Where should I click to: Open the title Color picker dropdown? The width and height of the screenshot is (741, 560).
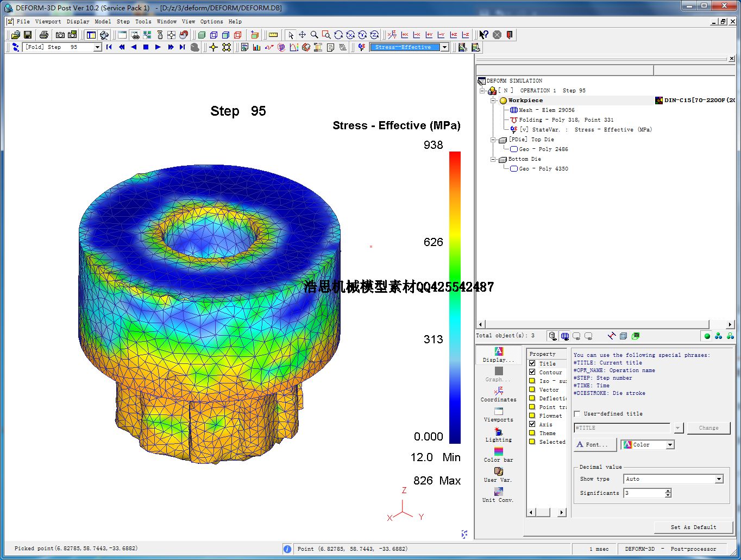[x=670, y=445]
